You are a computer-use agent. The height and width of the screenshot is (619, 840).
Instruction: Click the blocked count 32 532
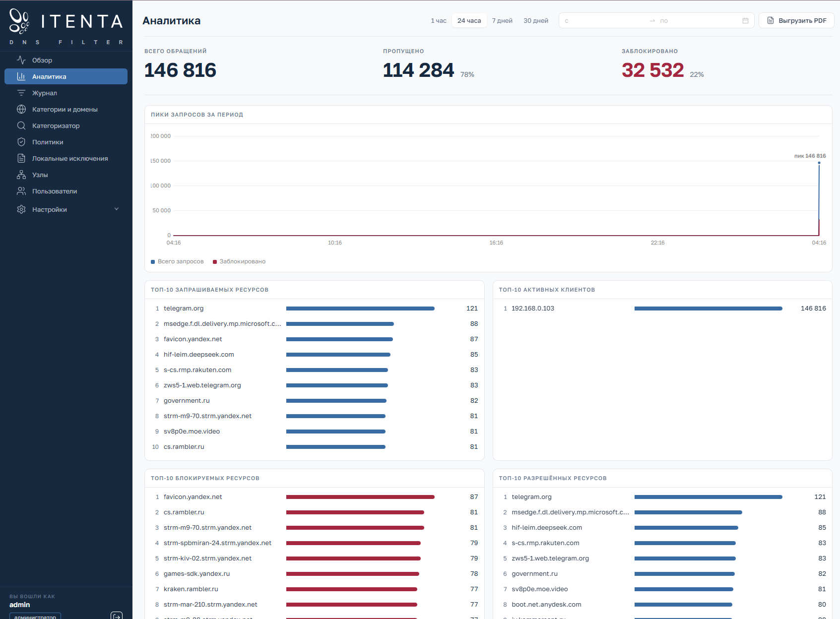point(652,70)
